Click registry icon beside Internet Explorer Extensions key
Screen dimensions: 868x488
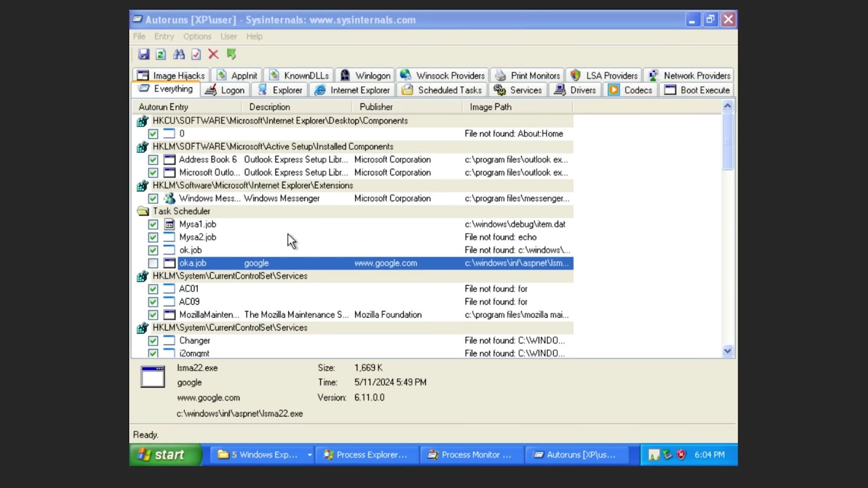click(142, 185)
